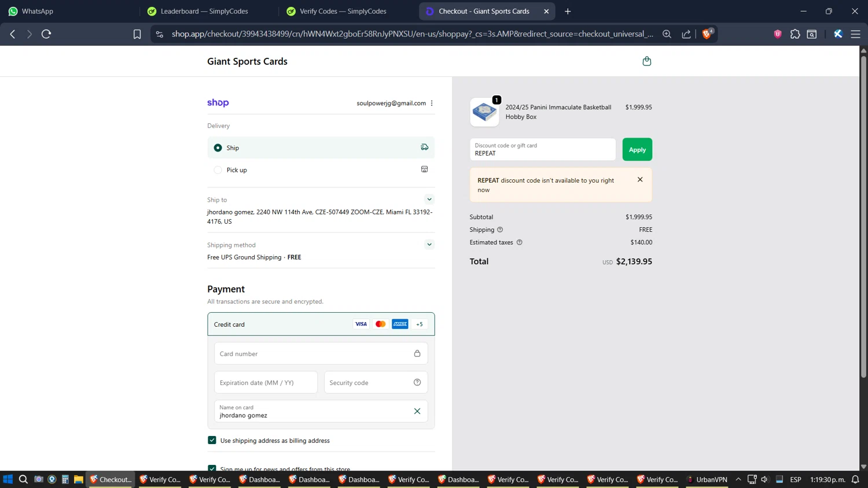
Task: Uncheck Use shipping address as billing address
Action: (212, 440)
